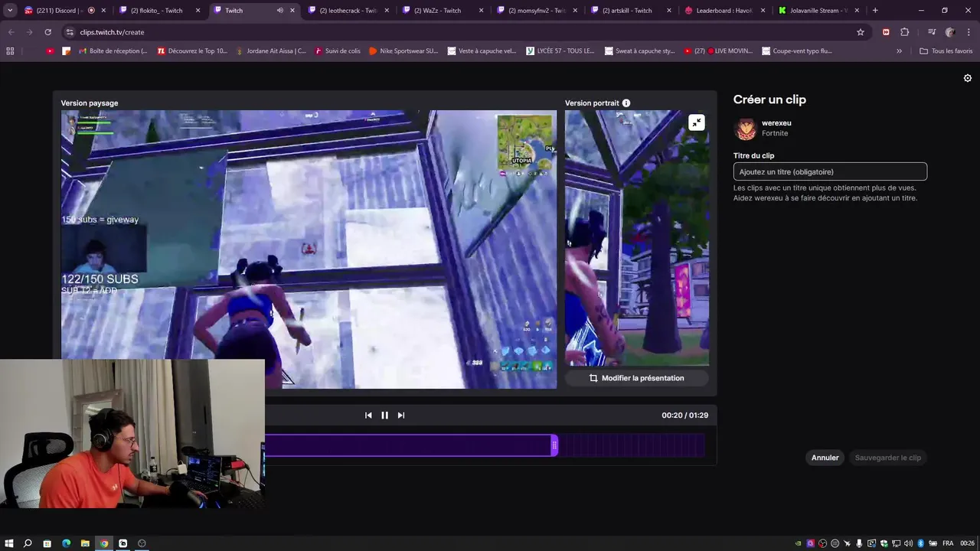This screenshot has width=980, height=551.
Task: Seek in the unselected timeline area
Action: click(632, 445)
